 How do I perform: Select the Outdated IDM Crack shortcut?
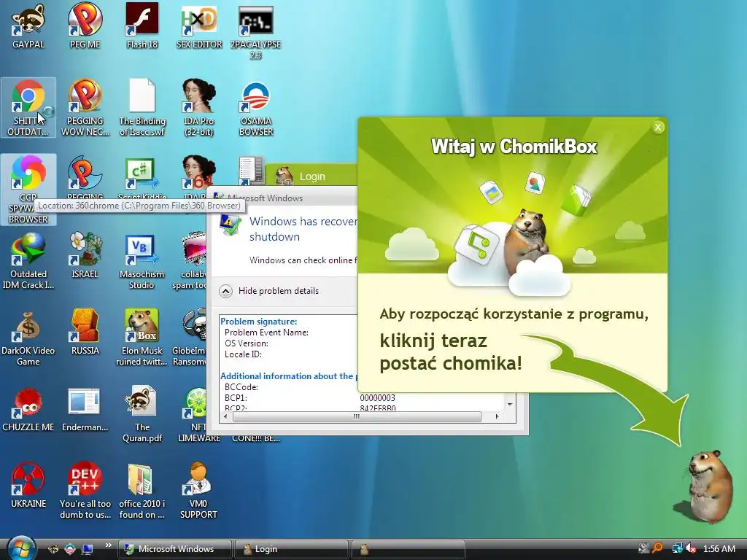(28, 261)
